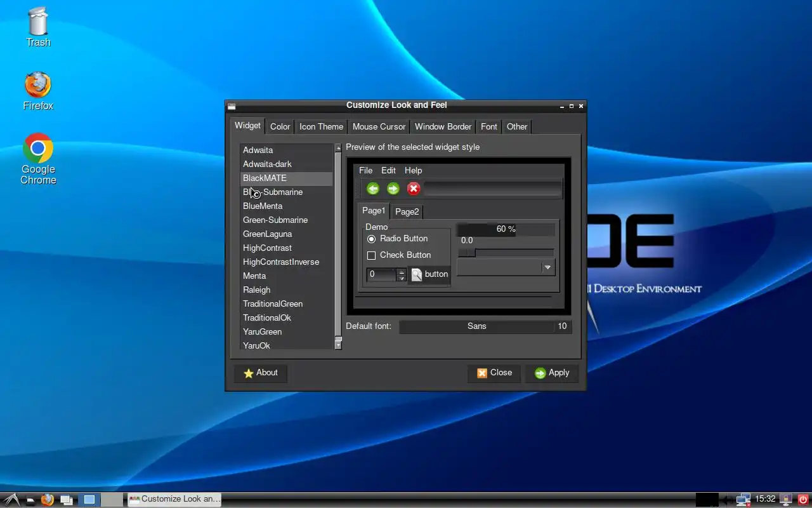Increase the preview spin box value
The height and width of the screenshot is (508, 812).
point(401,272)
